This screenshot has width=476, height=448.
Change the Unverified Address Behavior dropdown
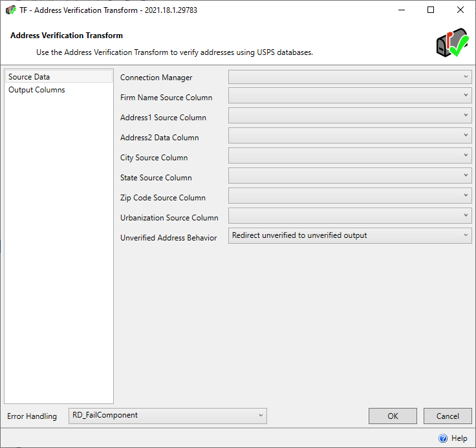[x=350, y=235]
